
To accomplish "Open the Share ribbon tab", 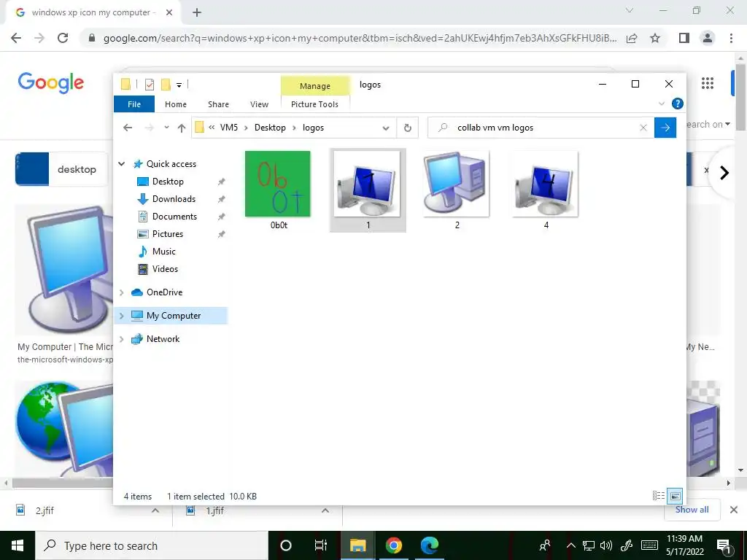I will click(218, 104).
